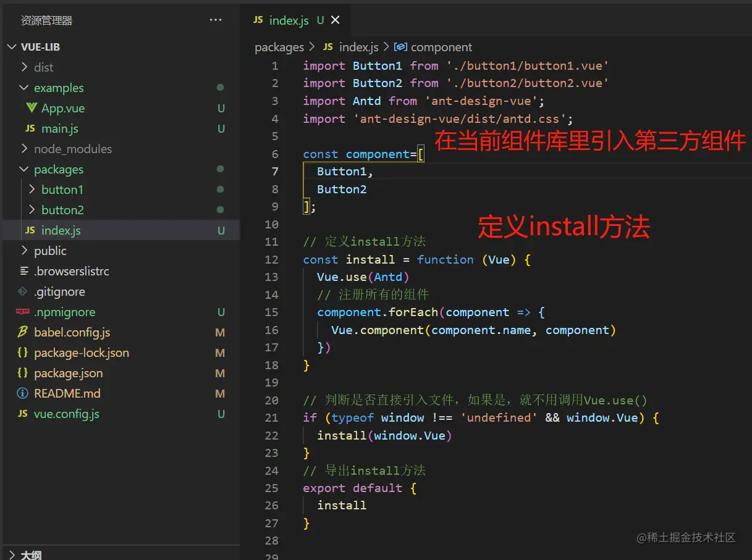Click Vue.use(Antd) code on line 13
Image resolution: width=752 pixels, height=560 pixels.
point(363,277)
